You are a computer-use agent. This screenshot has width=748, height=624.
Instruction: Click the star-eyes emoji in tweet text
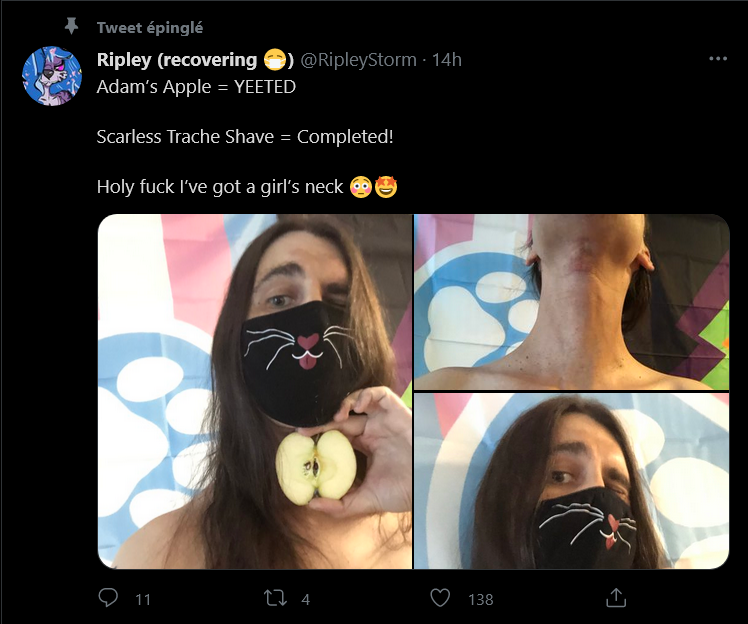click(x=386, y=187)
